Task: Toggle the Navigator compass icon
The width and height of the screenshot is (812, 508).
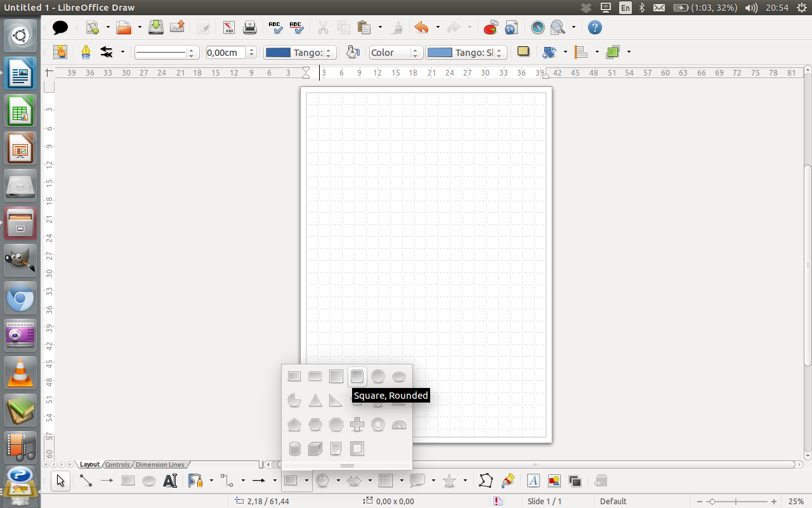Action: click(538, 27)
